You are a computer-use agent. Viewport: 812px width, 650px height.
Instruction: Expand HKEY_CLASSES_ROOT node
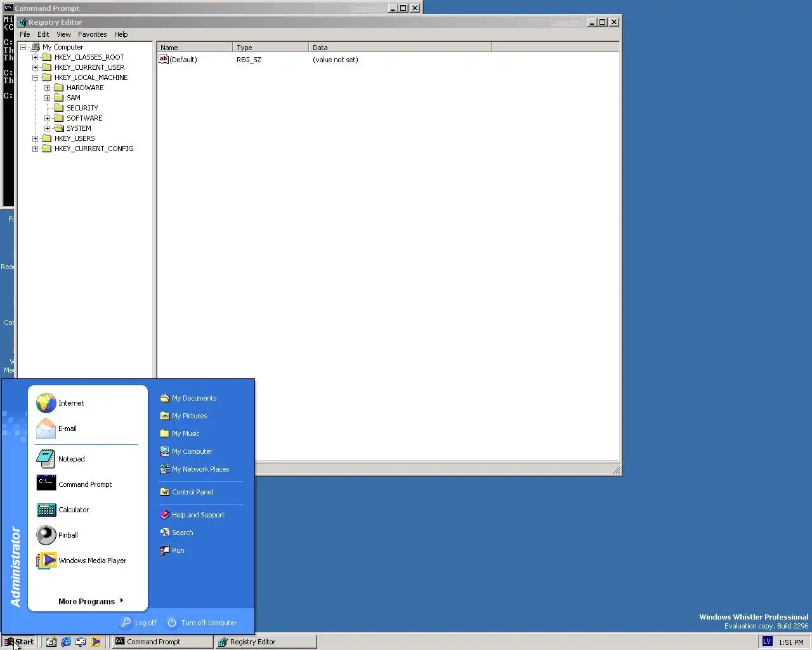click(x=36, y=57)
